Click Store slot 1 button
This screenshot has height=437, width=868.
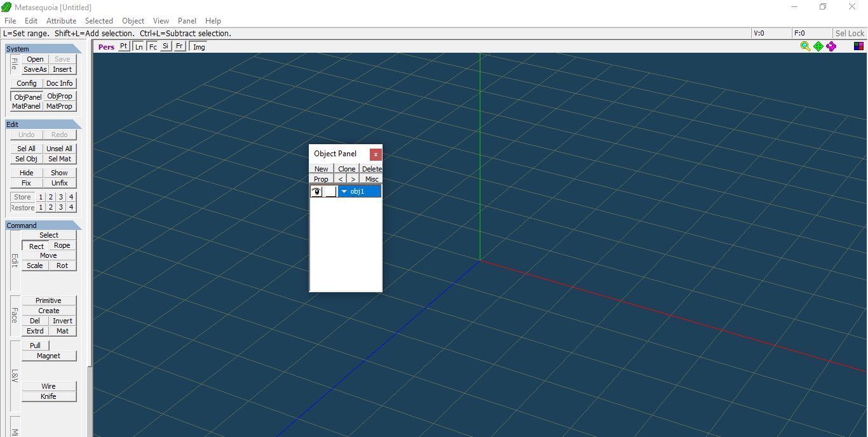pyautogui.click(x=41, y=198)
